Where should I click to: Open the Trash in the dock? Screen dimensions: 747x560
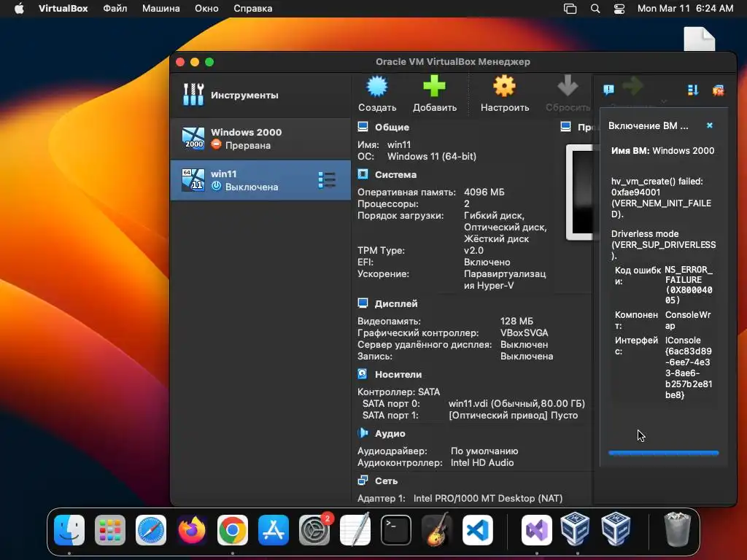coord(677,529)
